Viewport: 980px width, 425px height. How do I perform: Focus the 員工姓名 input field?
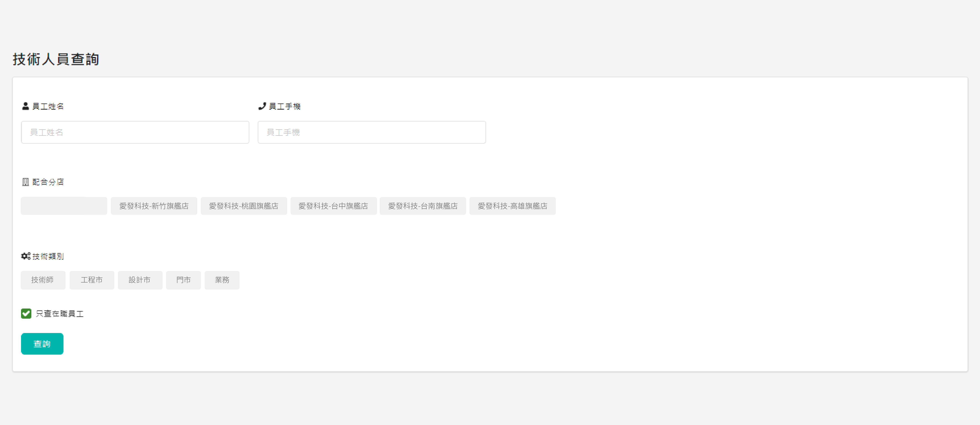[x=135, y=132]
